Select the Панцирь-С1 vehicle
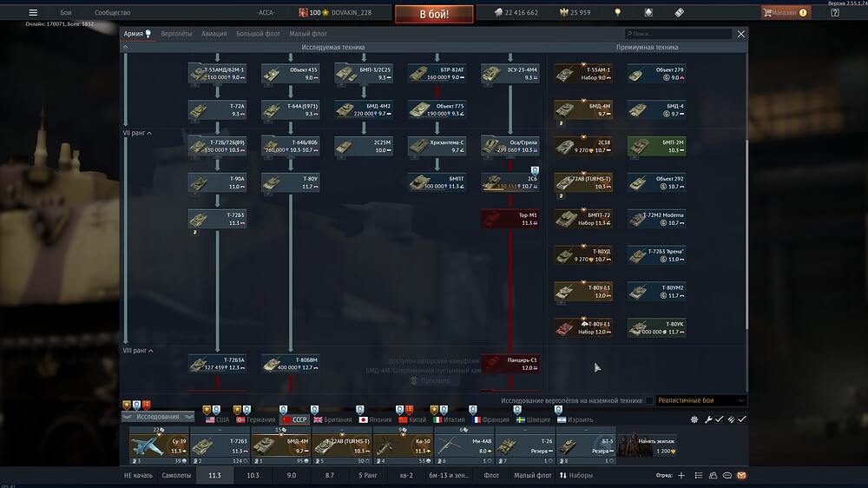The width and height of the screenshot is (868, 488). (510, 364)
